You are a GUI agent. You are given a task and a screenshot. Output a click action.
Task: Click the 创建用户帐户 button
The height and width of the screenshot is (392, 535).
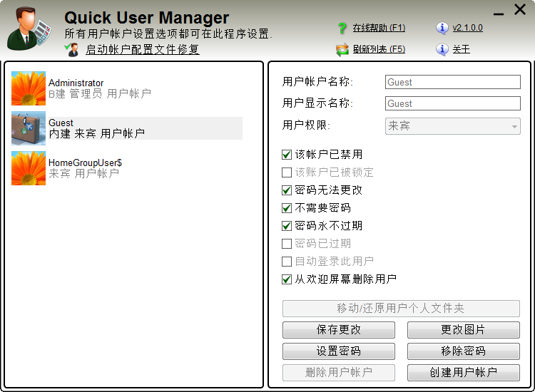coord(463,373)
